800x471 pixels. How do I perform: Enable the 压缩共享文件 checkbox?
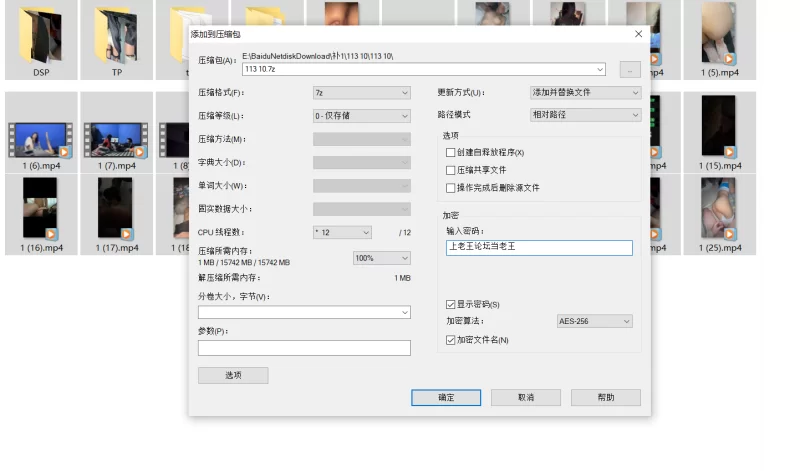pos(451,170)
